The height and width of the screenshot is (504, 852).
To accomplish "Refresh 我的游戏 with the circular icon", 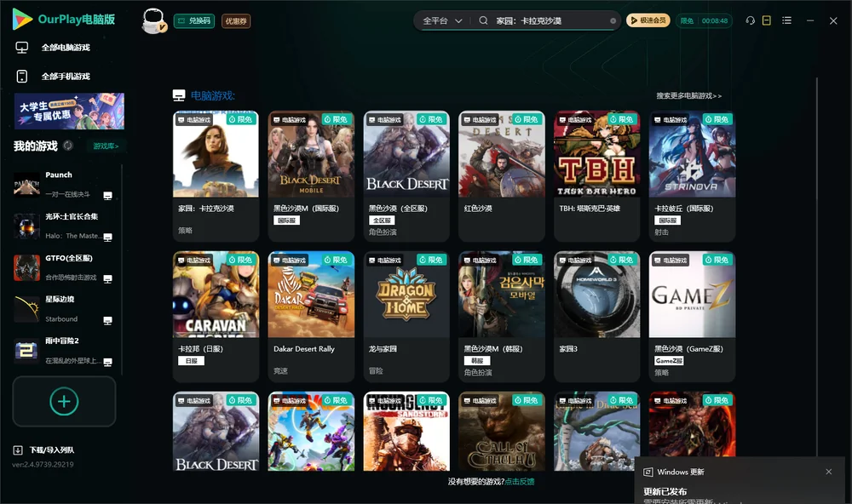I will coord(68,146).
